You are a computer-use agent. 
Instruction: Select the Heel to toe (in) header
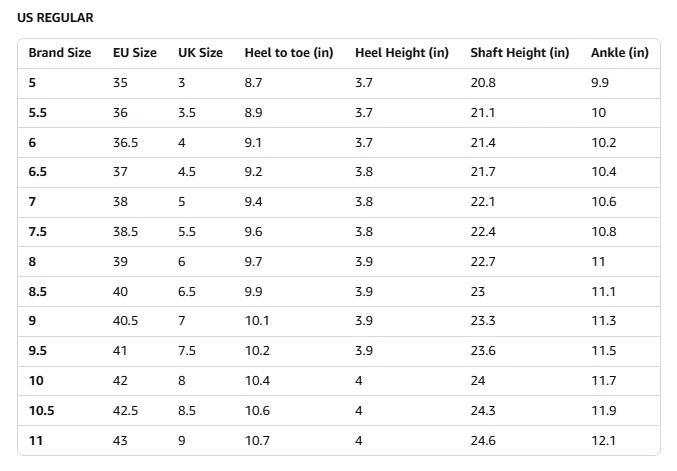pos(289,53)
